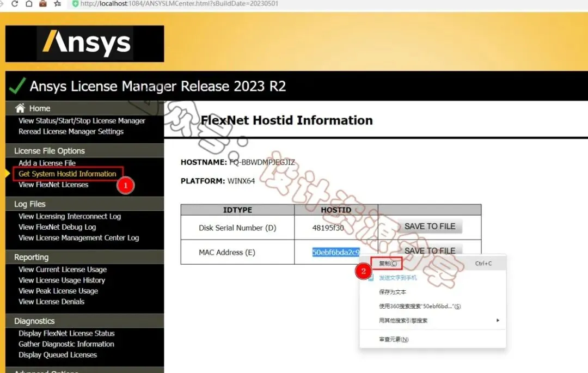Image resolution: width=588 pixels, height=373 pixels.
Task: Click the Disk Serial Number (D) cell
Action: (237, 228)
